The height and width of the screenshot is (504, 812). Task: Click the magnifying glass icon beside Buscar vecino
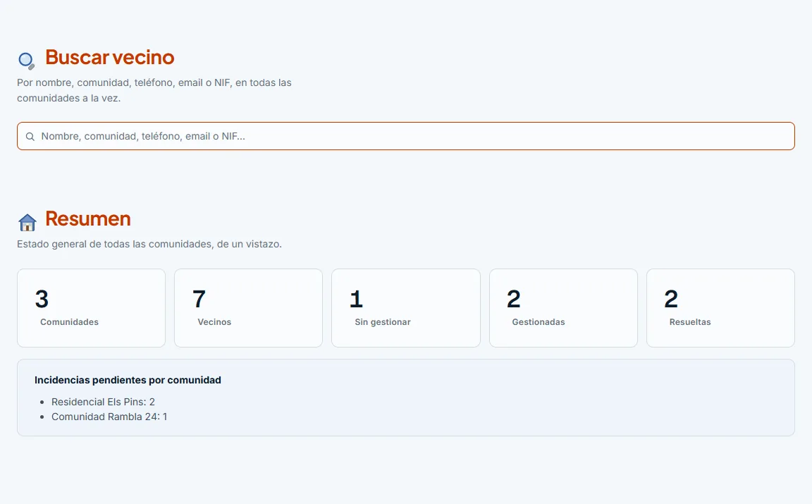26,61
